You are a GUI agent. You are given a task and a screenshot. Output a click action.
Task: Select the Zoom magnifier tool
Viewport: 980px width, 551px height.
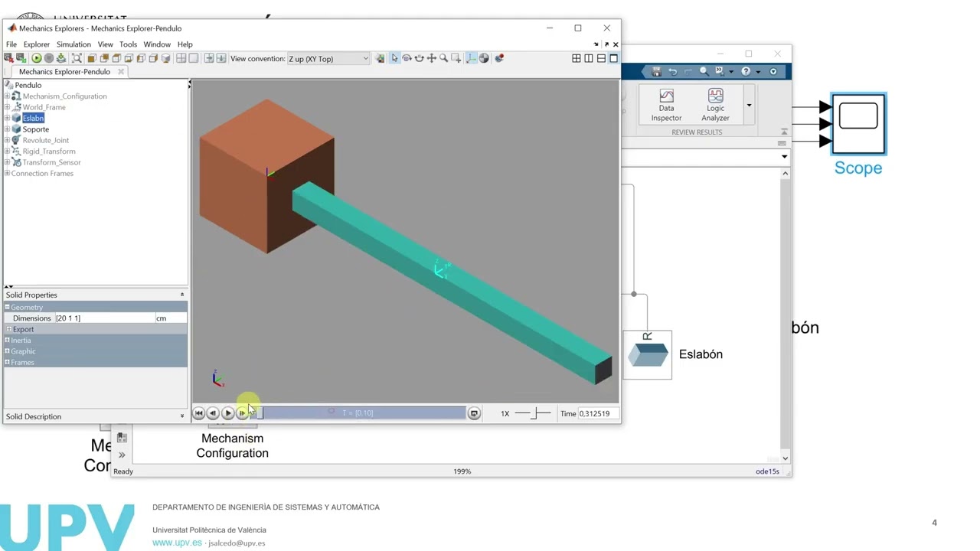click(443, 58)
